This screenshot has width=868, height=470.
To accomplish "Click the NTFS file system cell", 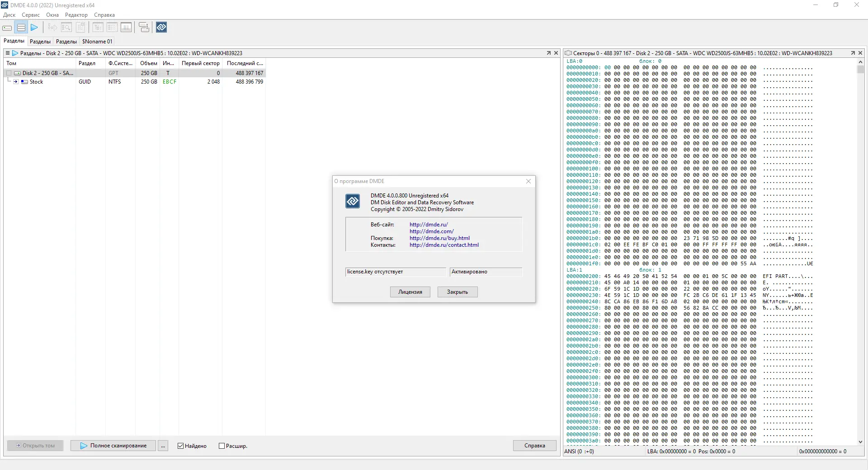I will coord(115,82).
